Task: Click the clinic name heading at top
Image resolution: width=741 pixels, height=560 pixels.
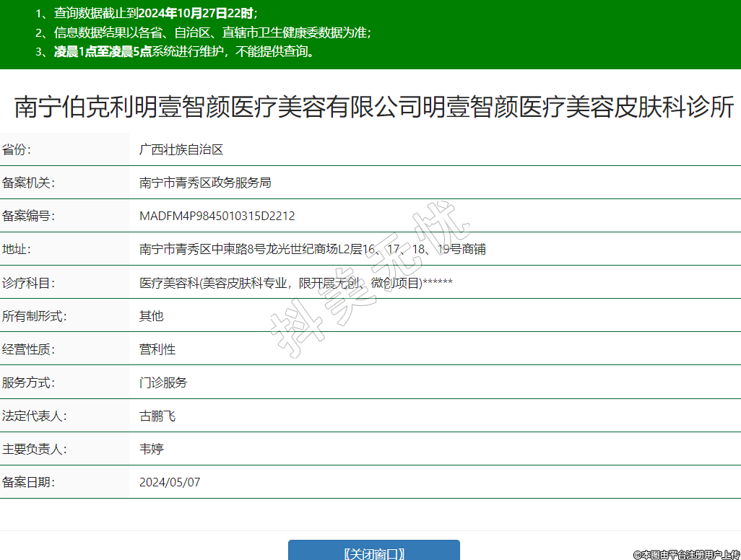Action: tap(374, 107)
